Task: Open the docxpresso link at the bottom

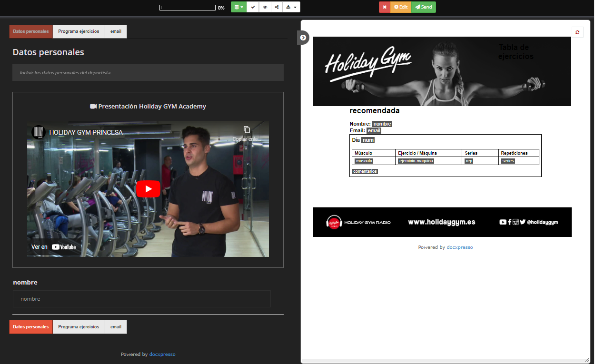Action: tap(162, 354)
